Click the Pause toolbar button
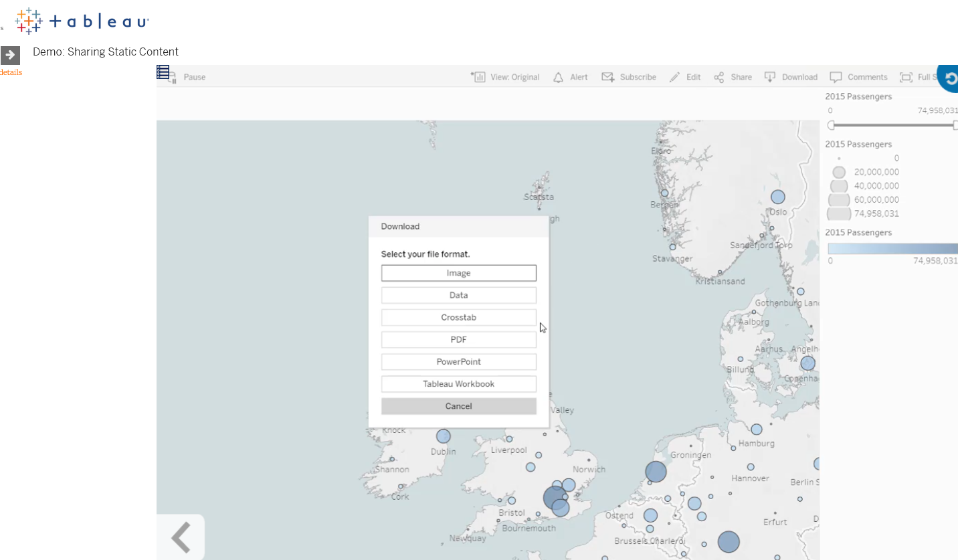 pyautogui.click(x=187, y=77)
